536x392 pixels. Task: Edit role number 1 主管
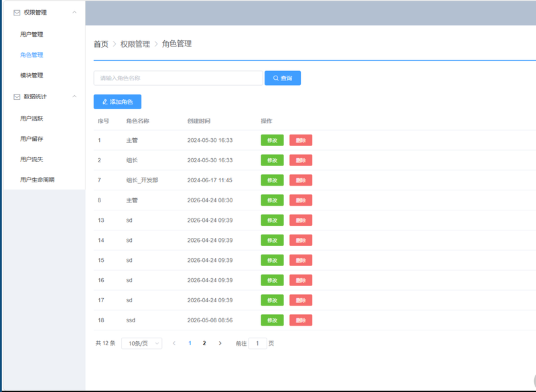272,140
